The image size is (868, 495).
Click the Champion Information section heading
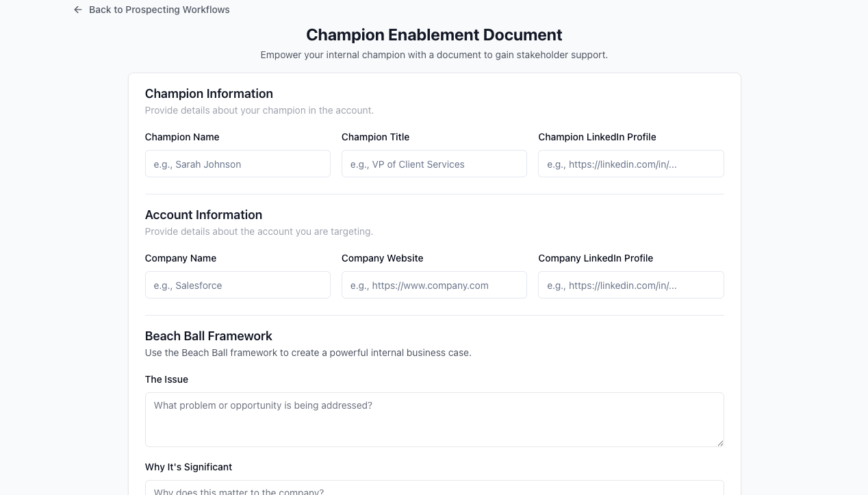tap(209, 94)
